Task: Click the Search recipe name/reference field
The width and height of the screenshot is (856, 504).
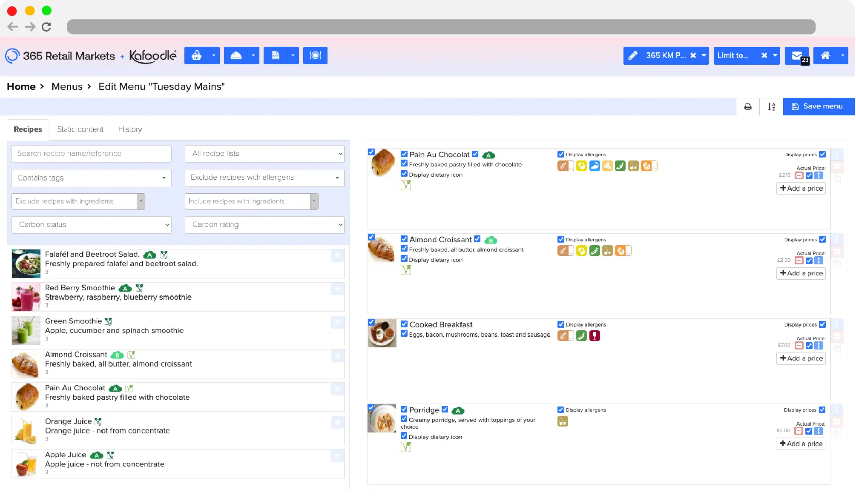Action: 91,154
